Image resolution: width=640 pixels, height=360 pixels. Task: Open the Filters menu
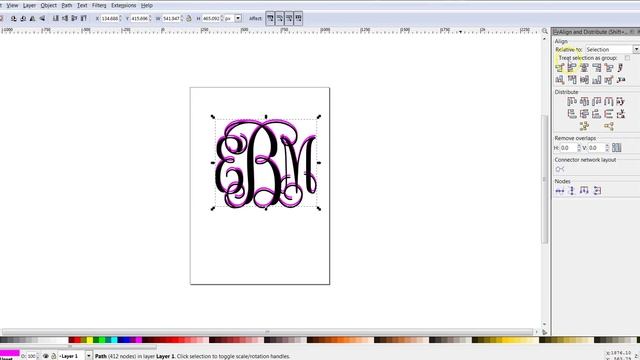pos(99,5)
